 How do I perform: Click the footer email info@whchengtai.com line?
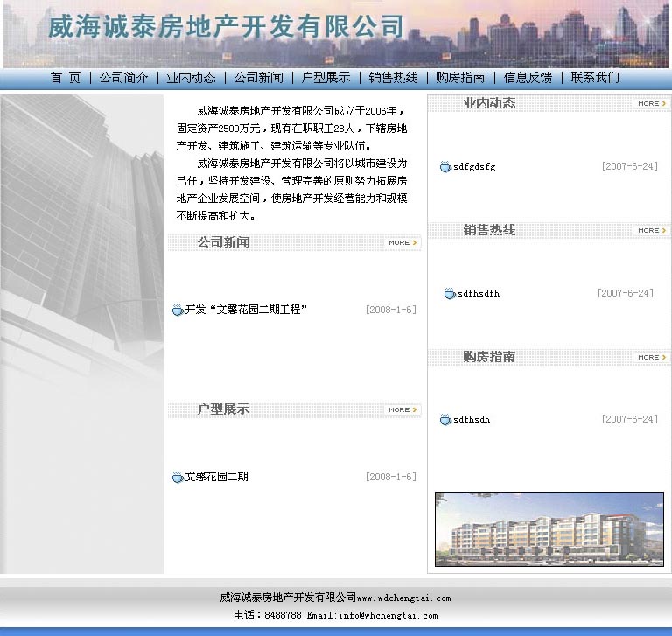[336, 615]
